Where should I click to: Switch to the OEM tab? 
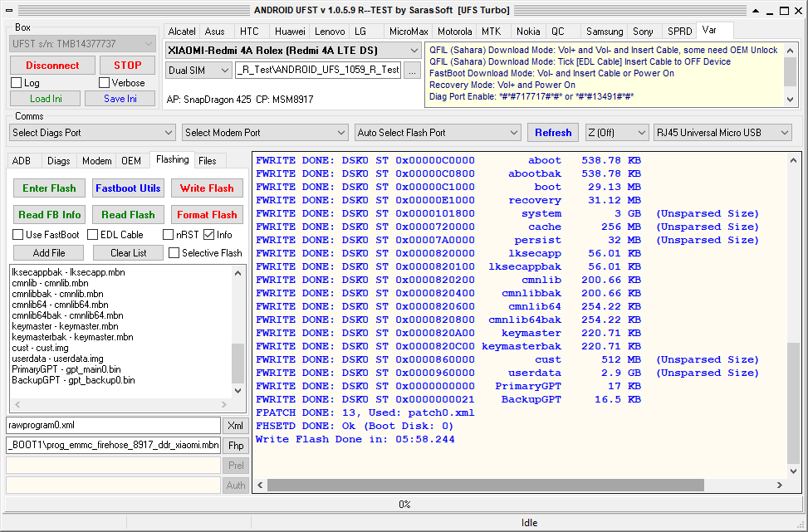click(131, 161)
